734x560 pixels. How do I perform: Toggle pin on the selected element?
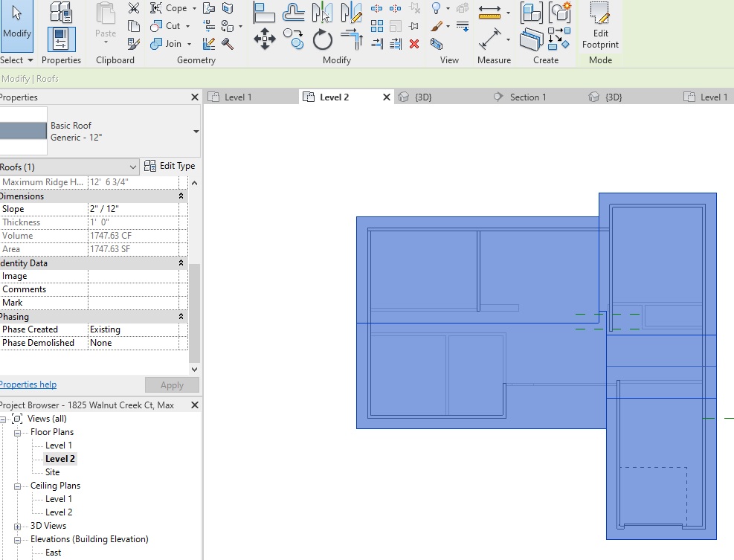(416, 24)
